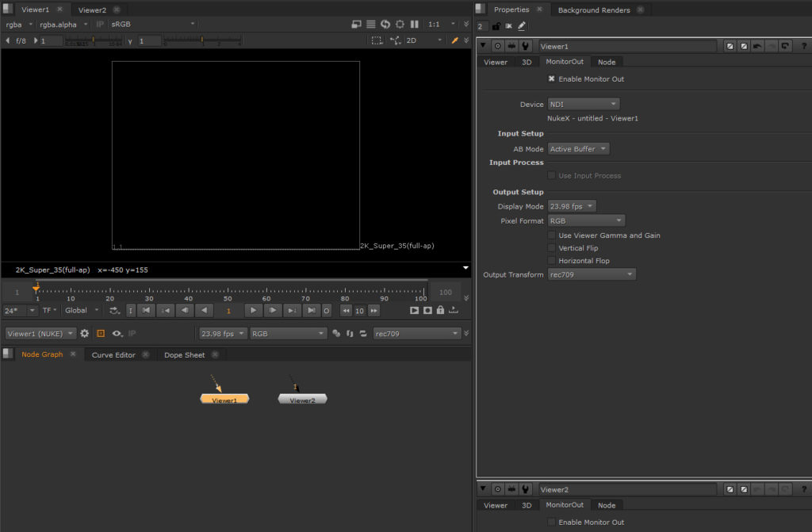Click the undo arrow in the Viewer1 properties header

(x=756, y=46)
